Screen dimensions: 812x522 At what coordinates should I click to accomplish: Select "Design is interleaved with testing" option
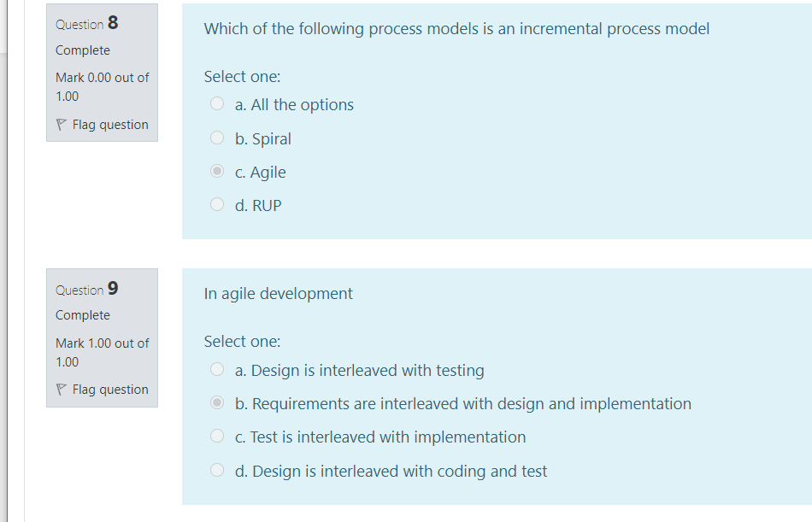coord(217,370)
